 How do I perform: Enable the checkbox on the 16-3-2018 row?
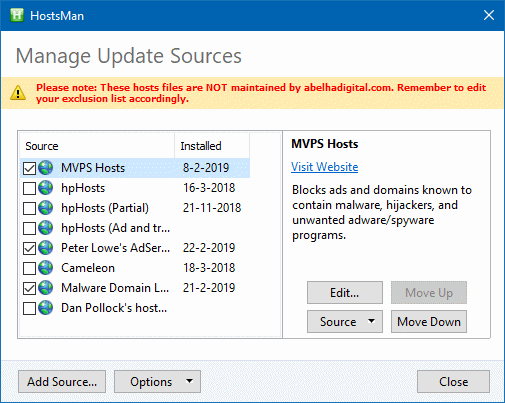pos(29,188)
